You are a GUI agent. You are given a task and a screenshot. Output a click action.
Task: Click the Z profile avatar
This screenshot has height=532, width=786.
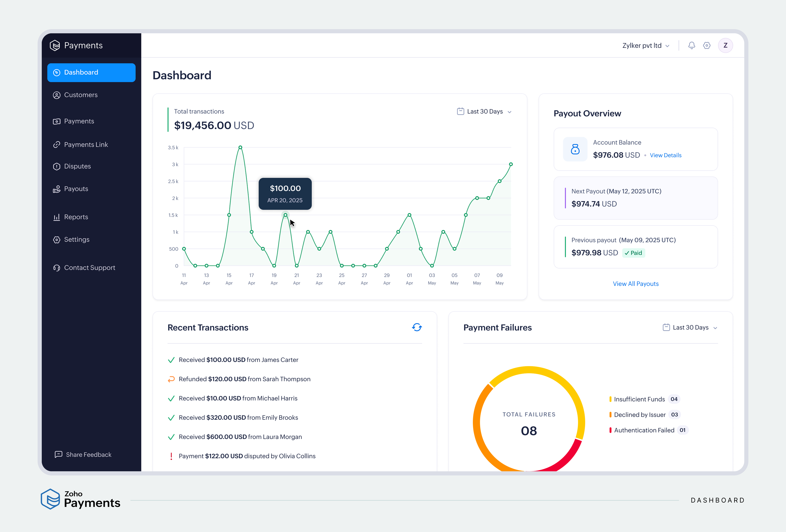point(725,45)
